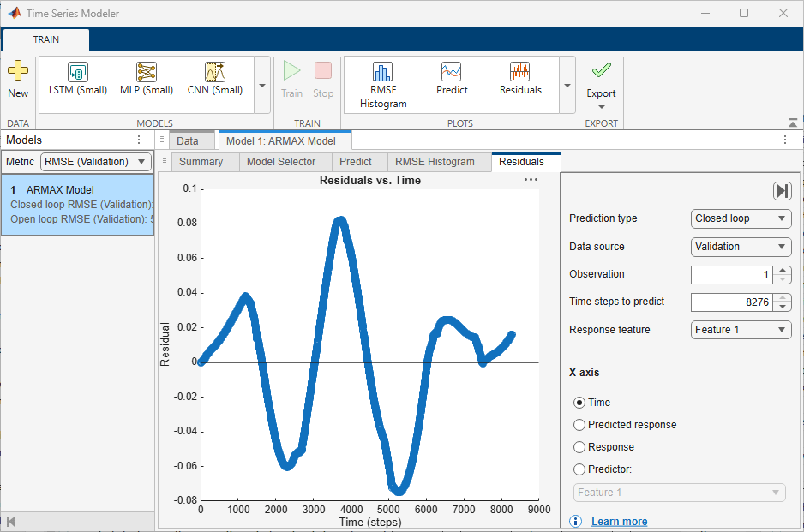Click the Residual y-axis label
Image resolution: width=804 pixels, height=532 pixels.
(165, 344)
